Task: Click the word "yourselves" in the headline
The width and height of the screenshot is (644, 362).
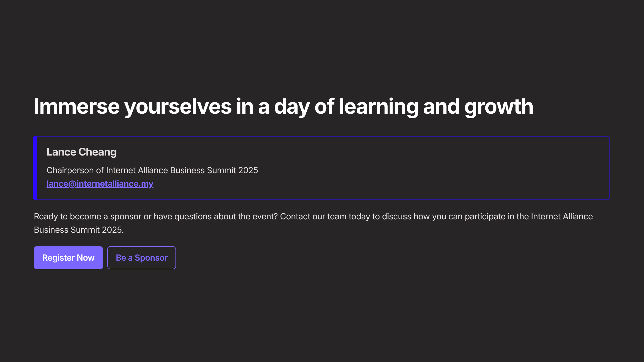Action: tap(178, 106)
